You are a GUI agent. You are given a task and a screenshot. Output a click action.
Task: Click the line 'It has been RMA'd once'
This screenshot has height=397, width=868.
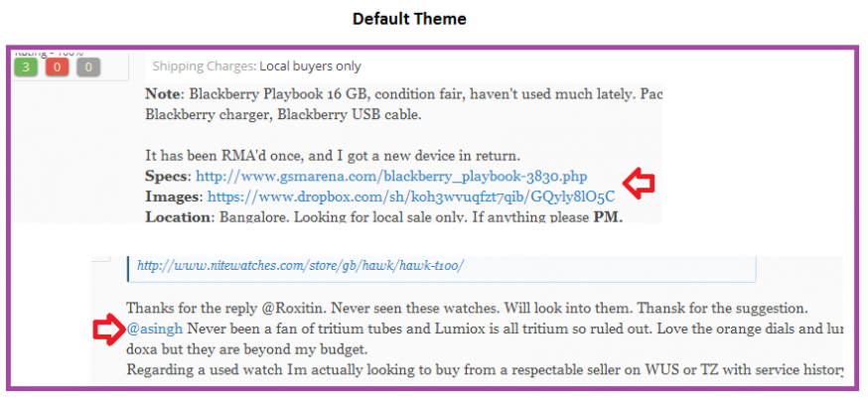(x=332, y=155)
